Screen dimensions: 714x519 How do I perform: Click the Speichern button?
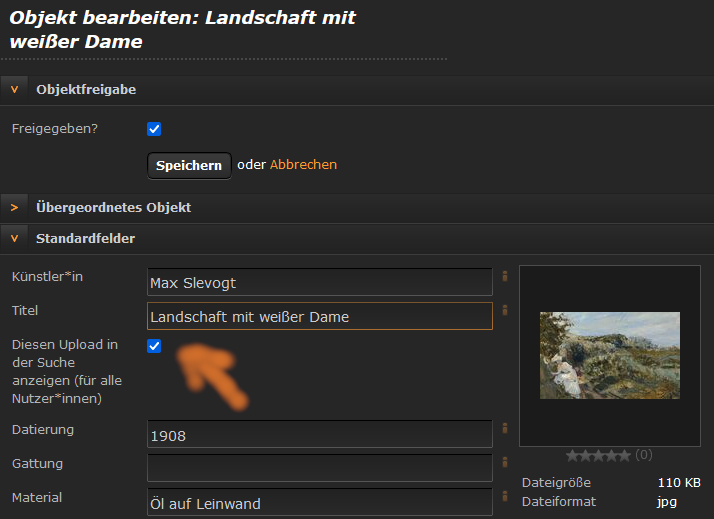point(189,165)
